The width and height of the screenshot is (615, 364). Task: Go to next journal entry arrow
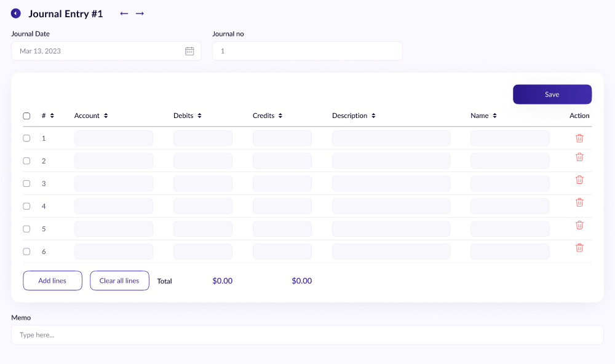coord(140,14)
